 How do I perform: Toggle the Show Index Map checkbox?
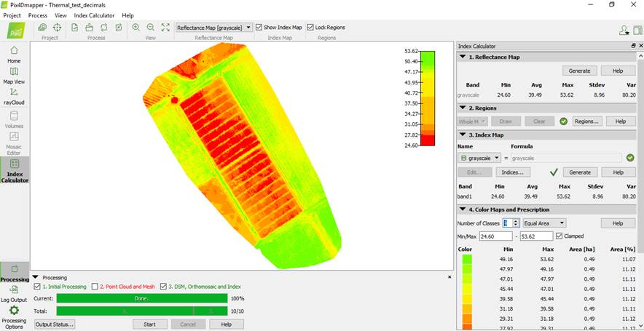coord(259,28)
